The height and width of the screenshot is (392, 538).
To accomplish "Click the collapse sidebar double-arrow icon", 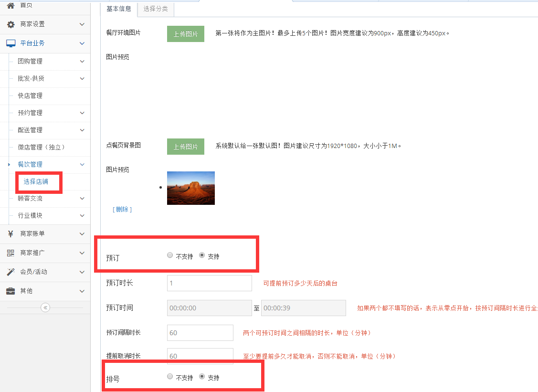I will [x=45, y=307].
